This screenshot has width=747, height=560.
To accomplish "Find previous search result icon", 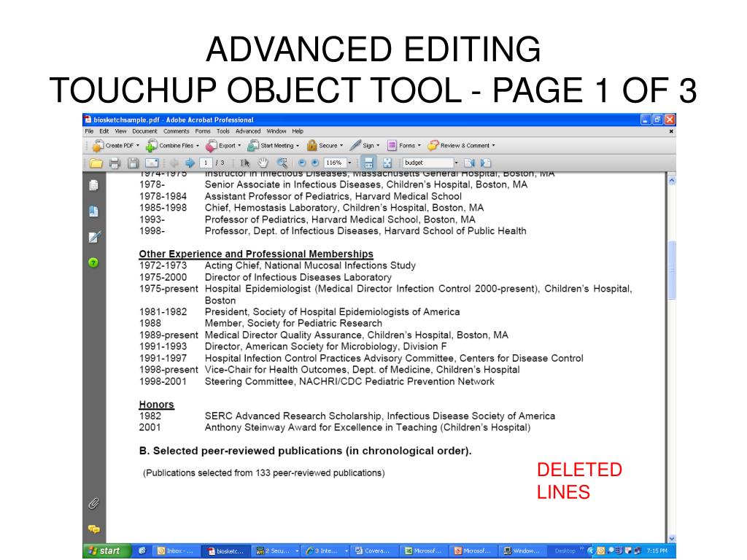I will coord(470,163).
